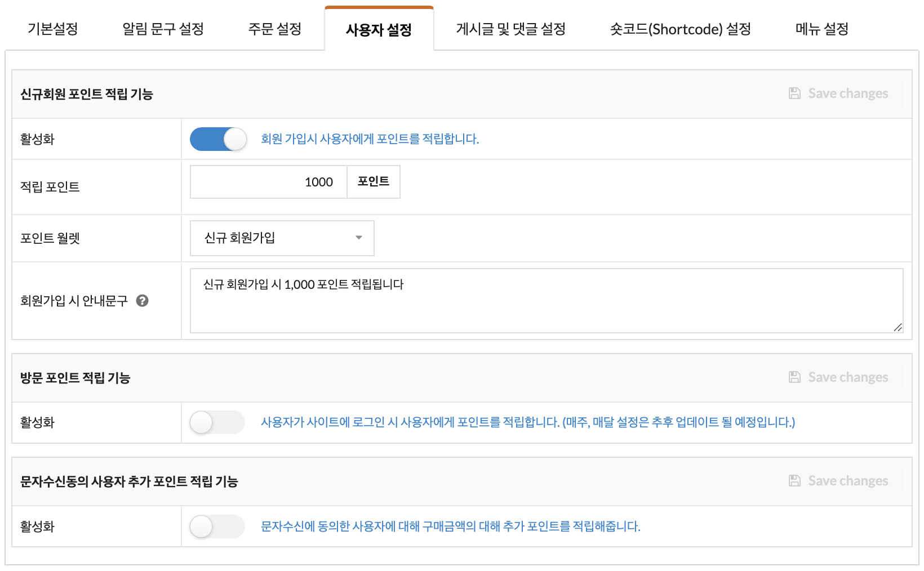Go to the 주문 설정 tab
This screenshot has width=924, height=571.
coord(275,29)
